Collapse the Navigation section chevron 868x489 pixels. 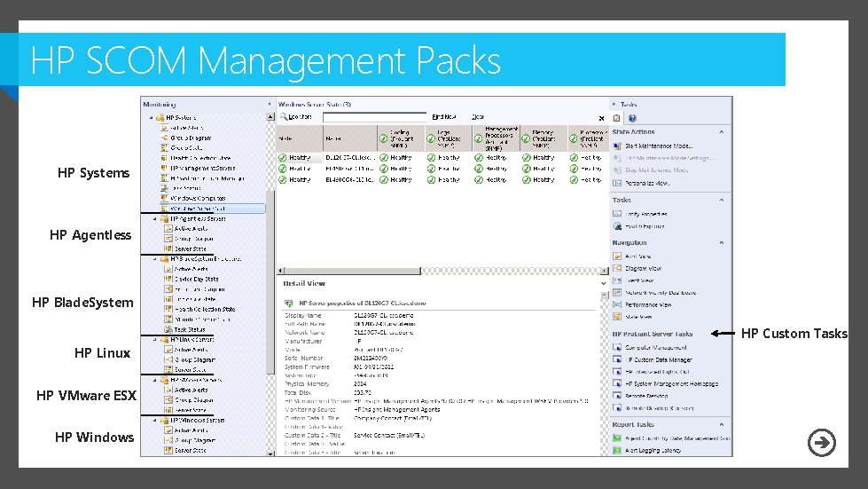click(x=722, y=242)
